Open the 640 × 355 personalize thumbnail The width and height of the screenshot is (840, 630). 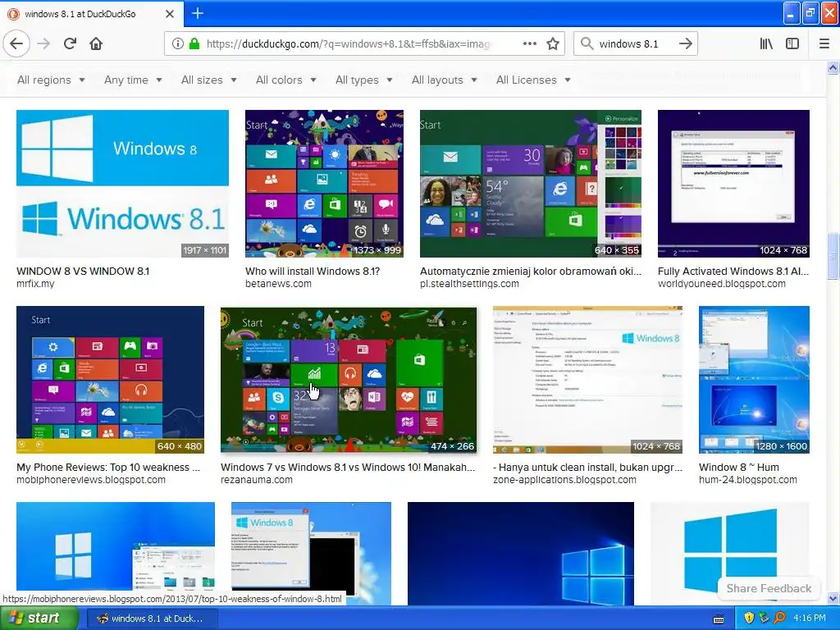[531, 184]
